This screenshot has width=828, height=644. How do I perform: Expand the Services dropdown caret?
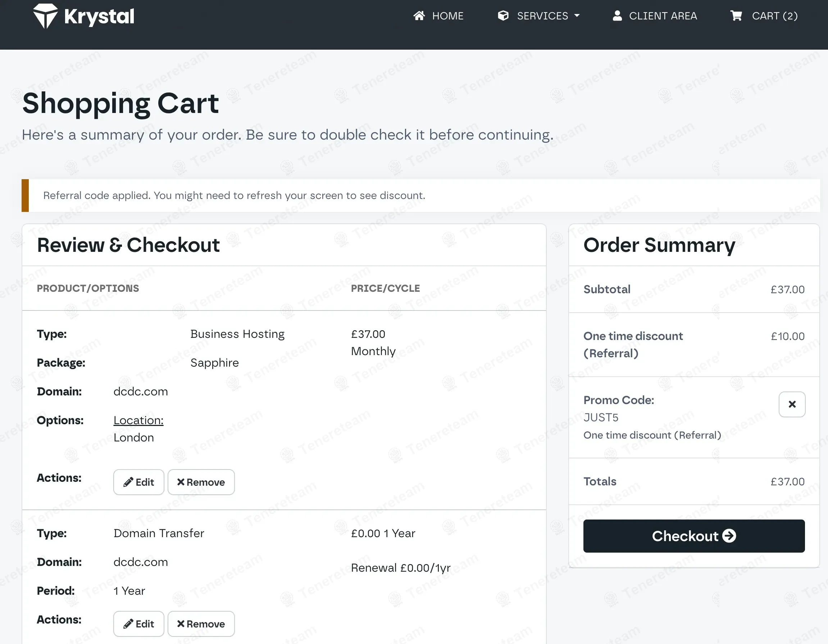(577, 16)
